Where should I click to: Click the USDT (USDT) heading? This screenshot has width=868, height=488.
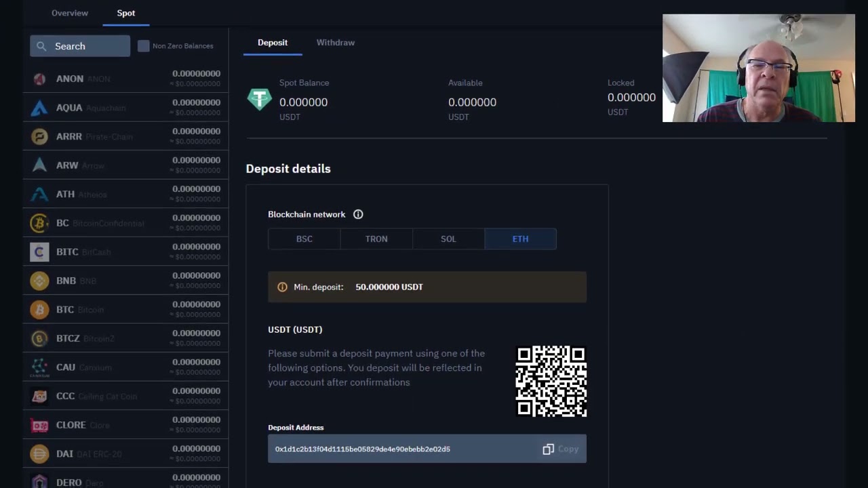pyautogui.click(x=295, y=329)
